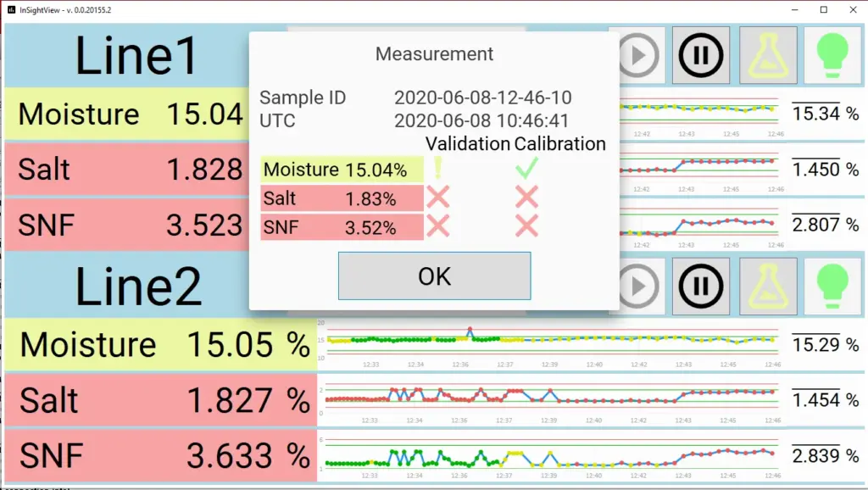Image resolution: width=868 pixels, height=490 pixels.
Task: Click Line1 average value 15.34 %
Action: click(x=826, y=114)
